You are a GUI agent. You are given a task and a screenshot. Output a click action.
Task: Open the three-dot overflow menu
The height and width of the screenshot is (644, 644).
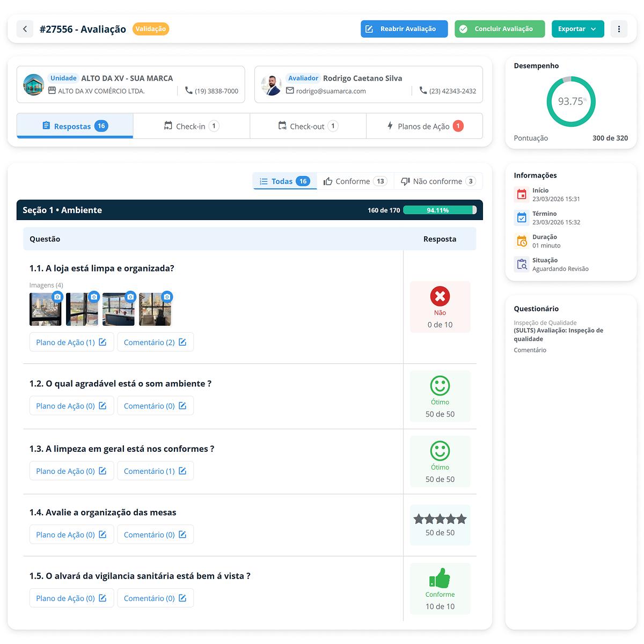[x=619, y=28]
